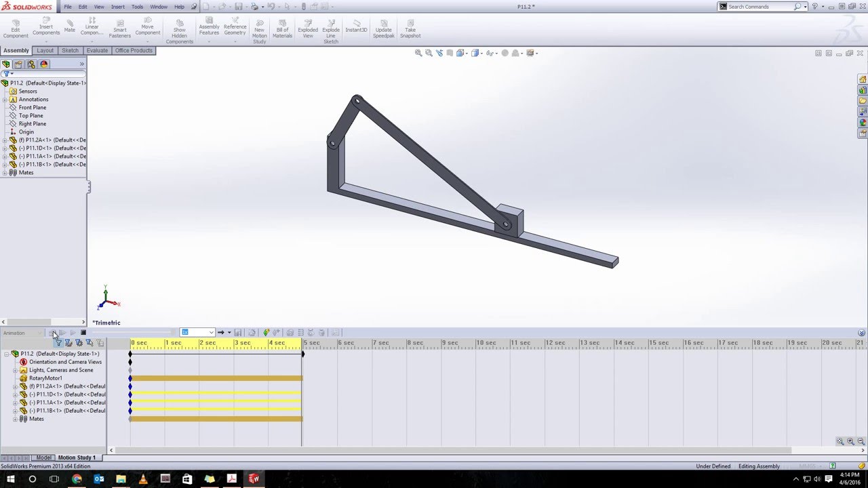Screen dimensions: 868x488
Task: Click Take Snapshot
Action: [x=410, y=27]
